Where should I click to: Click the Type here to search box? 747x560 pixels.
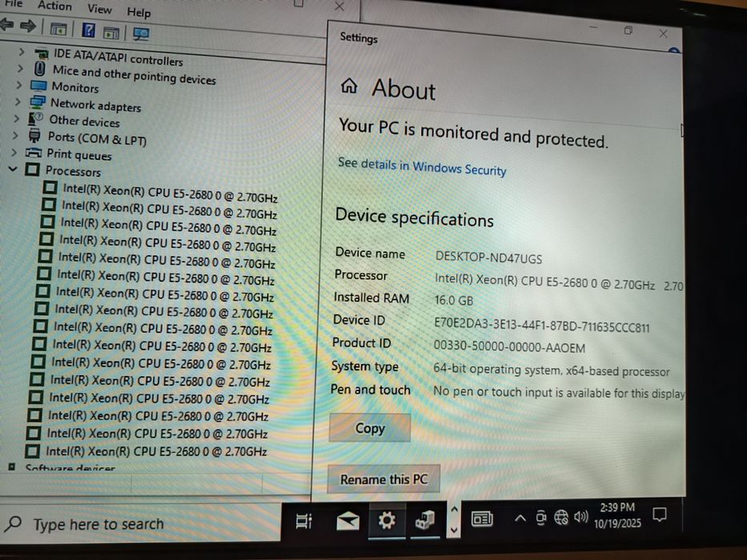tap(141, 523)
